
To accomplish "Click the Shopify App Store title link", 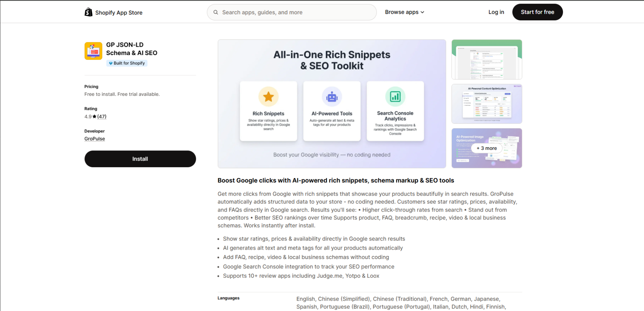I will (x=119, y=13).
